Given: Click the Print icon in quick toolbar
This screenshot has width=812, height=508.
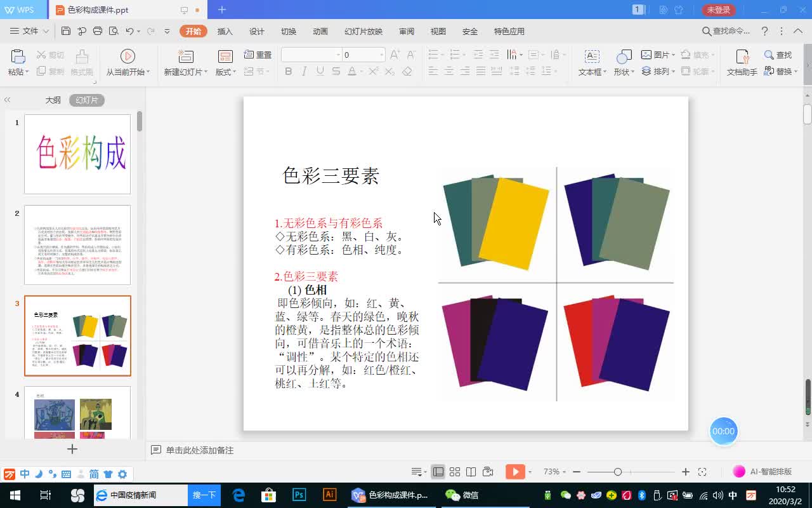Looking at the screenshot, I should 98,31.
